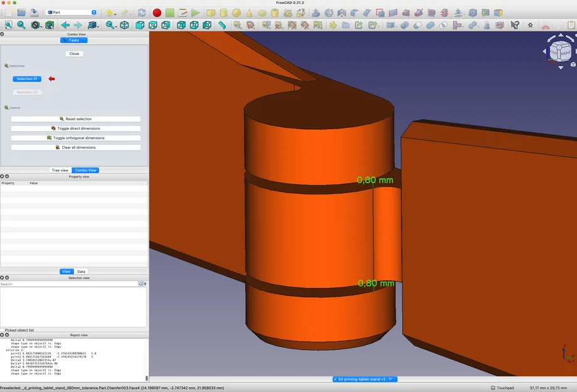Click the red record macro button

(x=157, y=13)
